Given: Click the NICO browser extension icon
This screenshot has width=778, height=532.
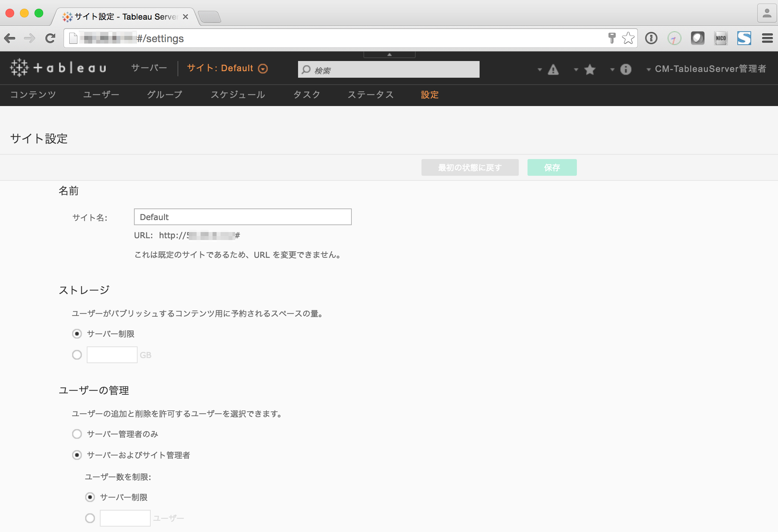Looking at the screenshot, I should click(x=721, y=38).
